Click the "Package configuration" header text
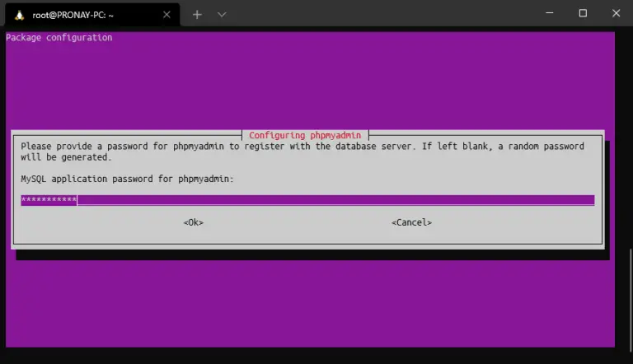The image size is (633, 364). pyautogui.click(x=59, y=38)
